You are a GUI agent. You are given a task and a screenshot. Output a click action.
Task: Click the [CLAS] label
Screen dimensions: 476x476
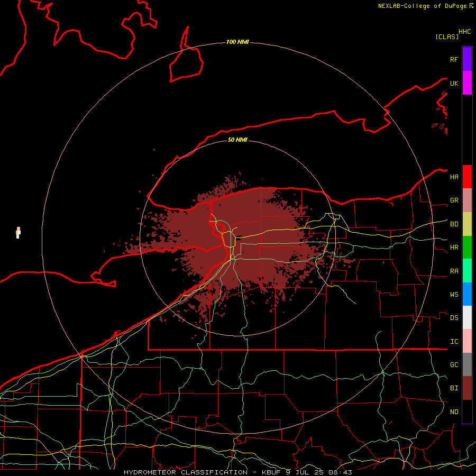coord(447,36)
